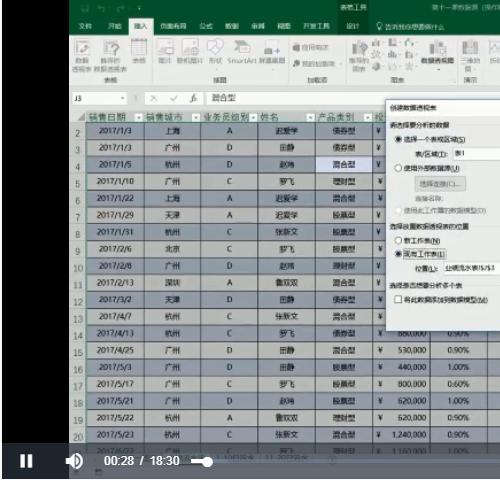
Task: Click the Redo icon in title bar
Action: pyautogui.click(x=120, y=8)
